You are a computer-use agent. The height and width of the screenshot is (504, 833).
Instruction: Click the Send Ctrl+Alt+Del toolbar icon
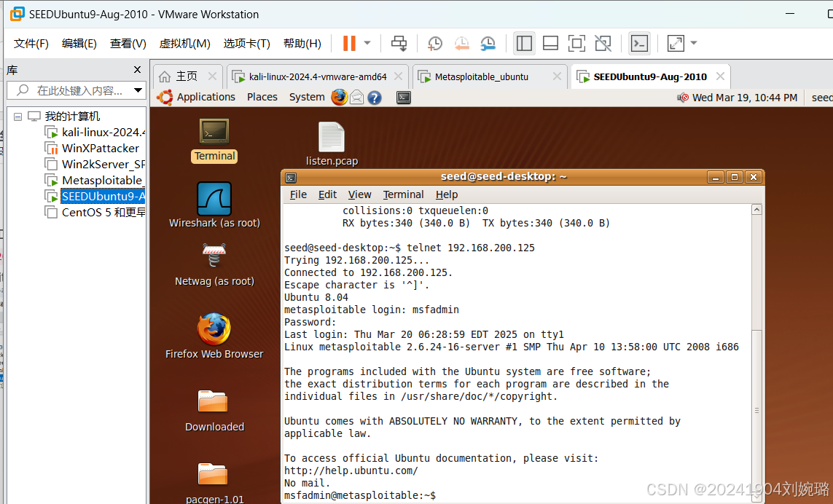tap(399, 43)
